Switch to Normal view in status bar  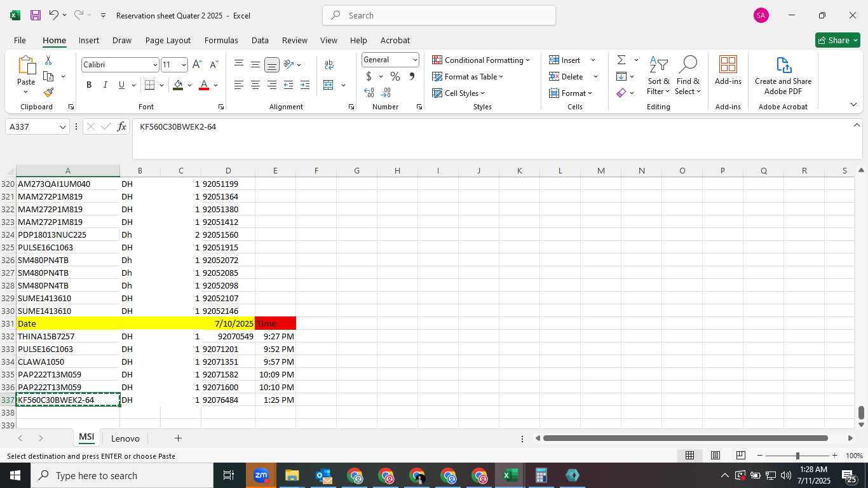point(689,456)
